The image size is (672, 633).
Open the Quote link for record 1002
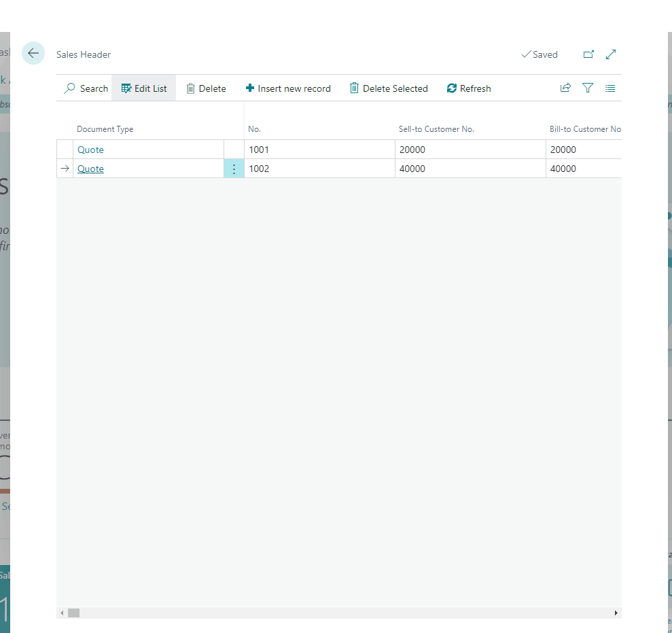click(90, 169)
